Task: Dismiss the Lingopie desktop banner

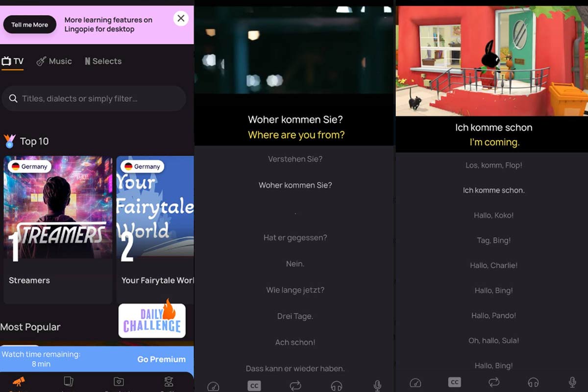Action: click(181, 19)
